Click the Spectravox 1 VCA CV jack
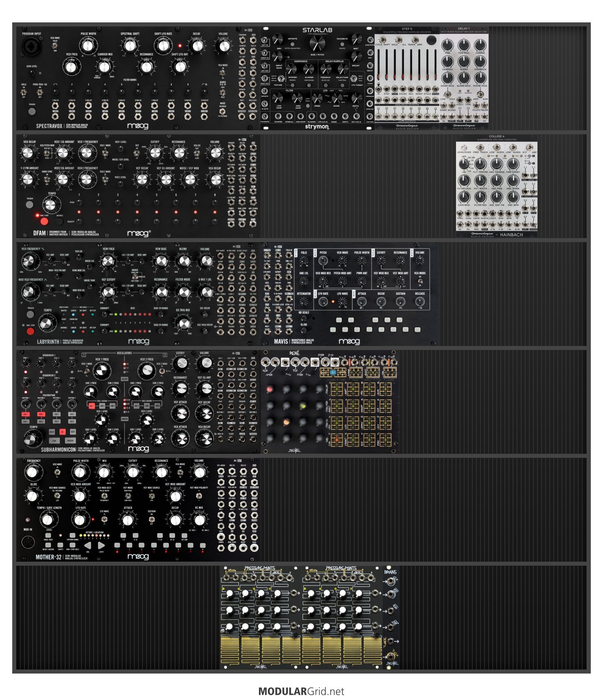Screen dimensions: 603x700 pyautogui.click(x=55, y=106)
